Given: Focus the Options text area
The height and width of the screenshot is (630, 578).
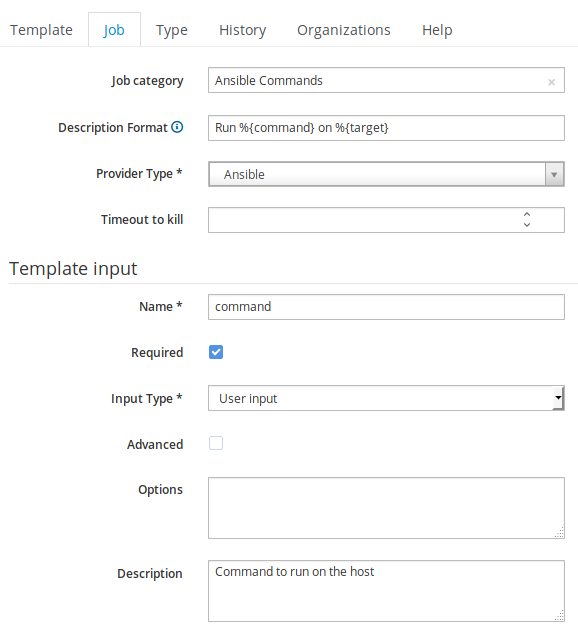Looking at the screenshot, I should click(x=386, y=508).
